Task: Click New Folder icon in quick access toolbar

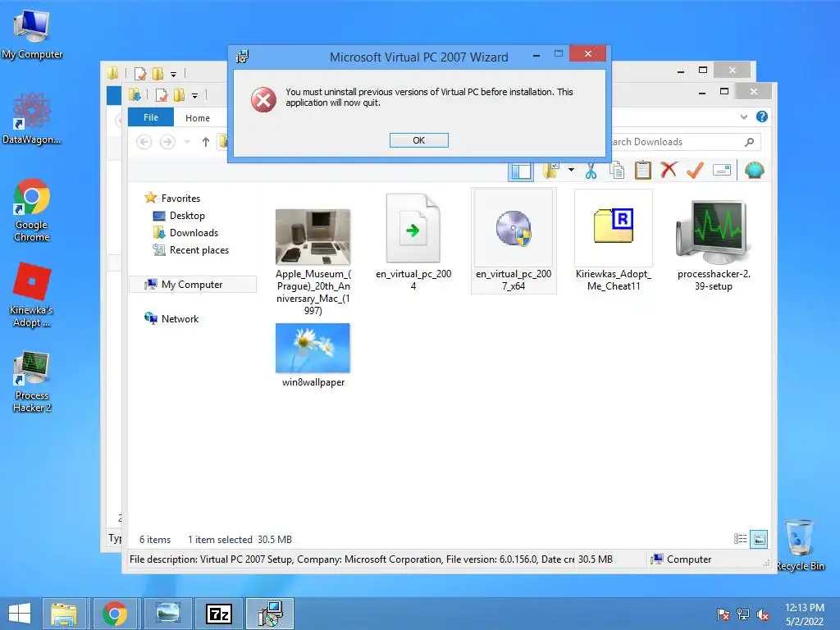Action: tap(179, 95)
